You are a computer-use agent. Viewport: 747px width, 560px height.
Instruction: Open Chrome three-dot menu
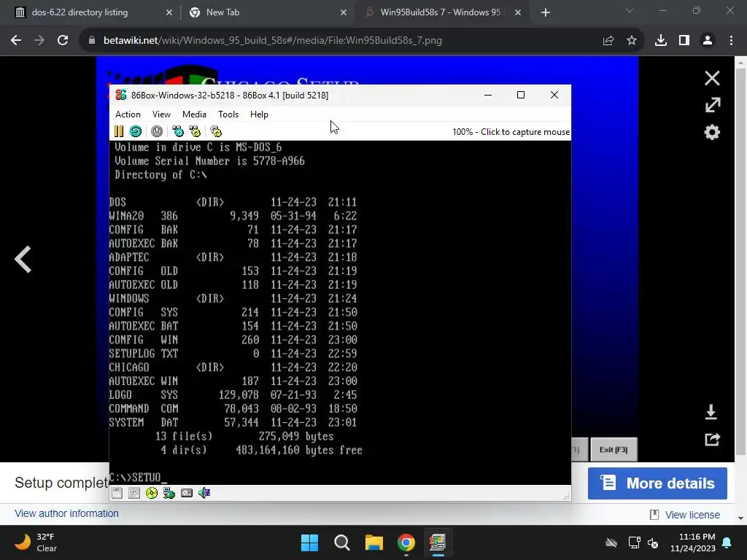731,41
